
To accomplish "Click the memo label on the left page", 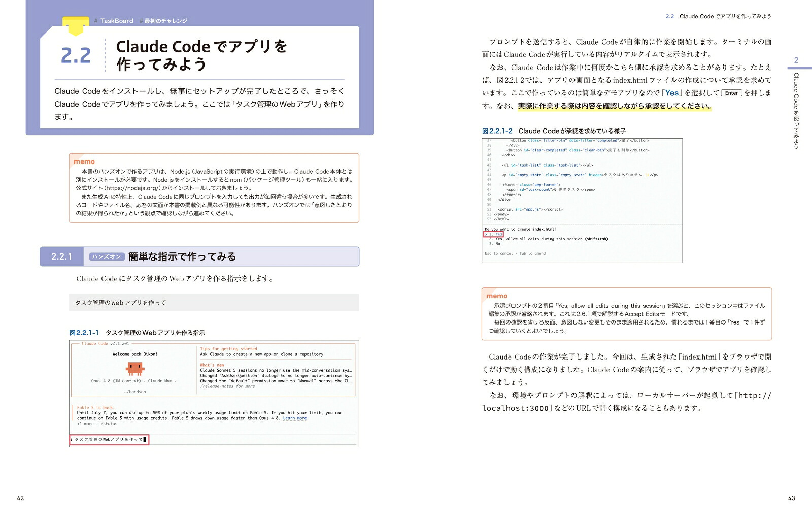I will tap(84, 161).
